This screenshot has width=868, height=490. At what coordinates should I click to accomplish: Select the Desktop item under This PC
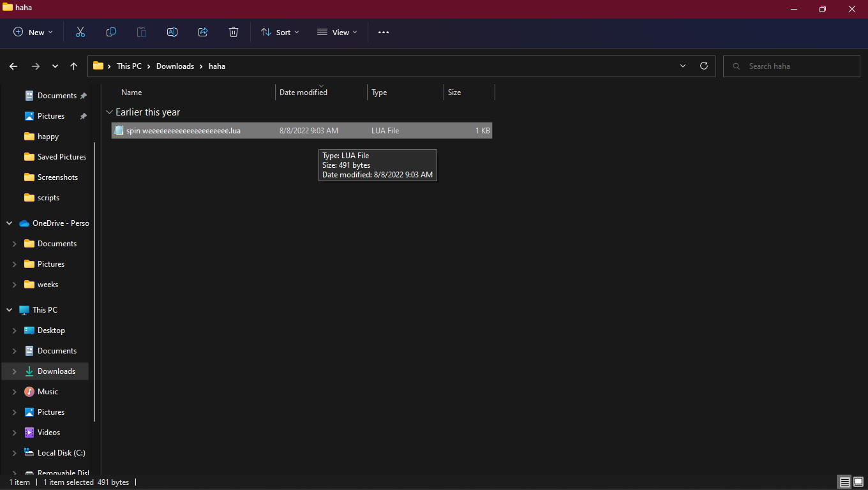[x=51, y=330]
